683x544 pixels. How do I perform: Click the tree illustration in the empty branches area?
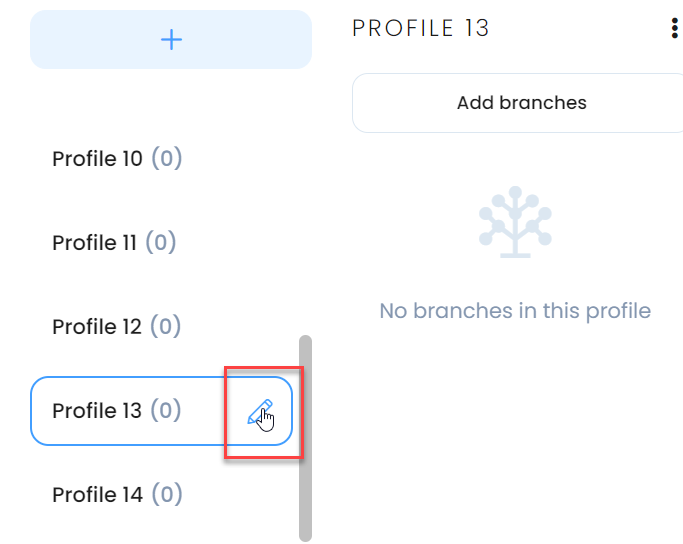coord(515,222)
